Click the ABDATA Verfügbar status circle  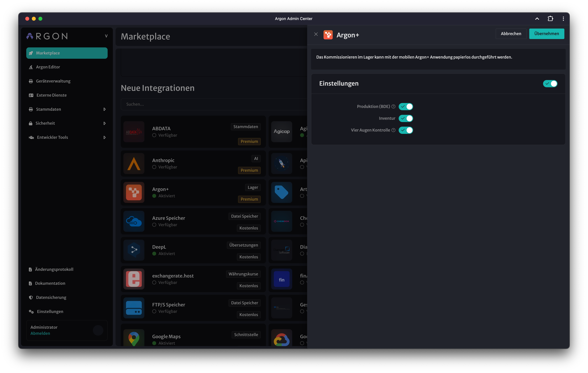click(x=154, y=135)
